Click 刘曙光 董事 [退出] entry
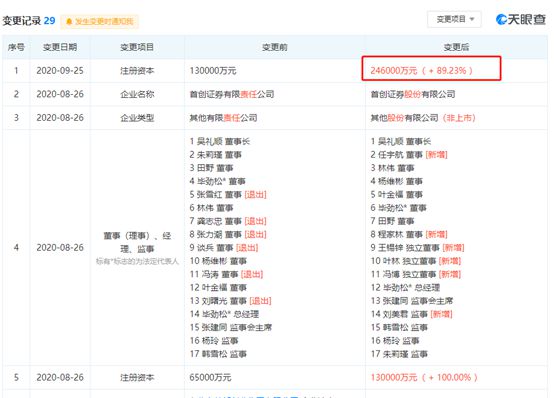 [x=230, y=301]
